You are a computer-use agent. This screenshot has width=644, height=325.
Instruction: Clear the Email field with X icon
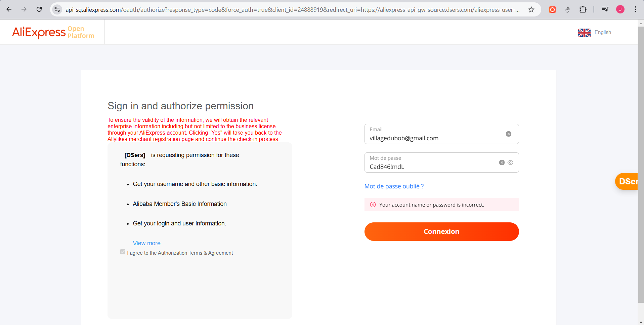(x=509, y=134)
